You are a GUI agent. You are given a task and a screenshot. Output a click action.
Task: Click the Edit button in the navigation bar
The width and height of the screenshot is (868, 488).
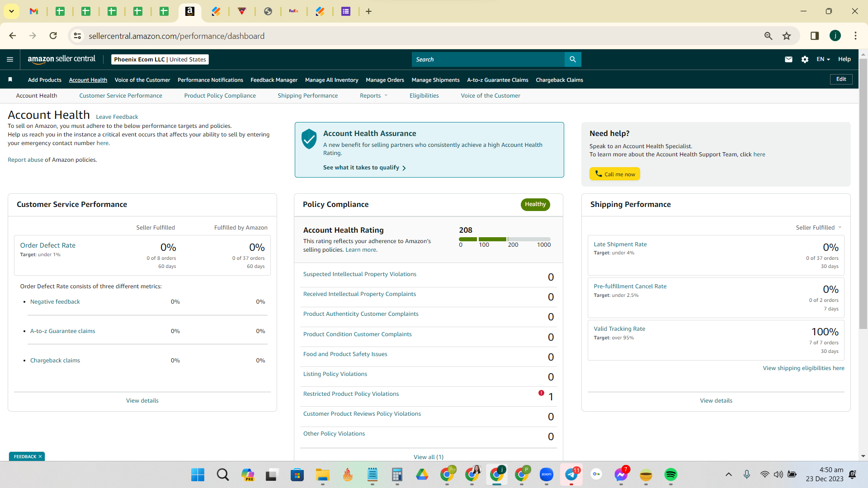[x=841, y=79]
